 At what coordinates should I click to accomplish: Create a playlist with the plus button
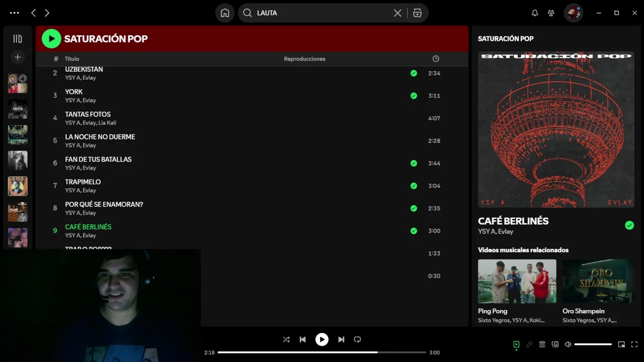(18, 57)
